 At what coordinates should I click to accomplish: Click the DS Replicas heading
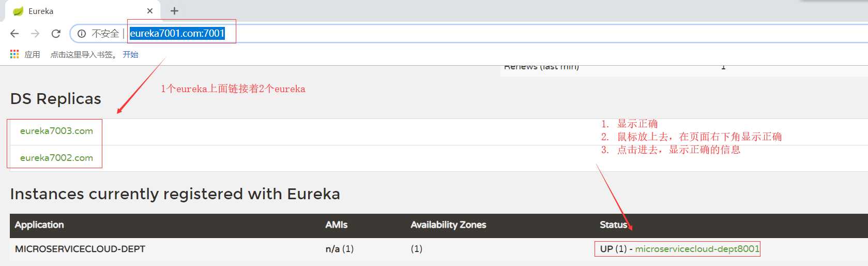click(x=56, y=99)
